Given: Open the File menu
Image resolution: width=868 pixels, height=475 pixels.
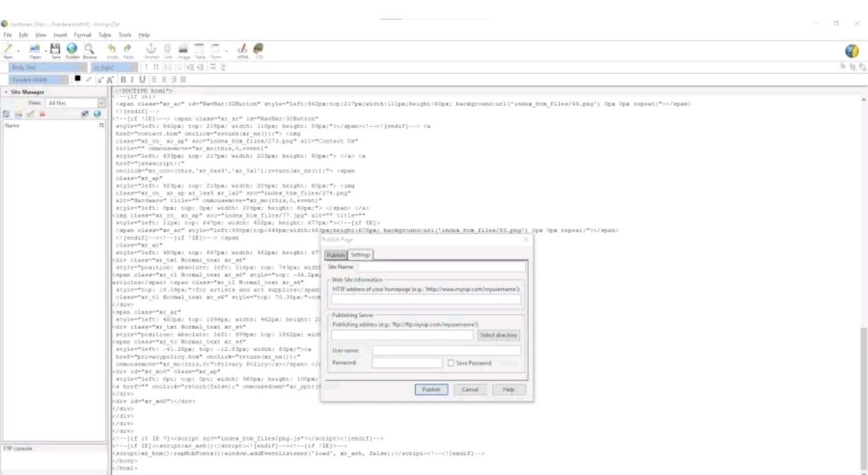Looking at the screenshot, I should click(x=7, y=35).
